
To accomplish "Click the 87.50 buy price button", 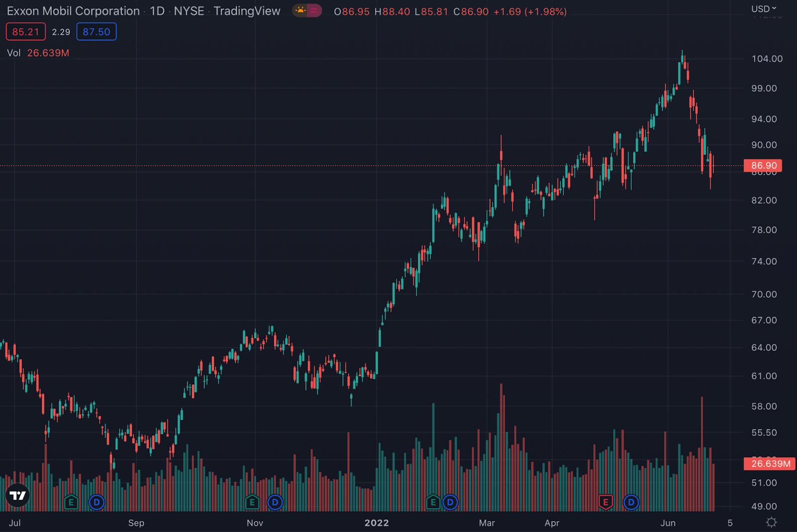I will (97, 32).
